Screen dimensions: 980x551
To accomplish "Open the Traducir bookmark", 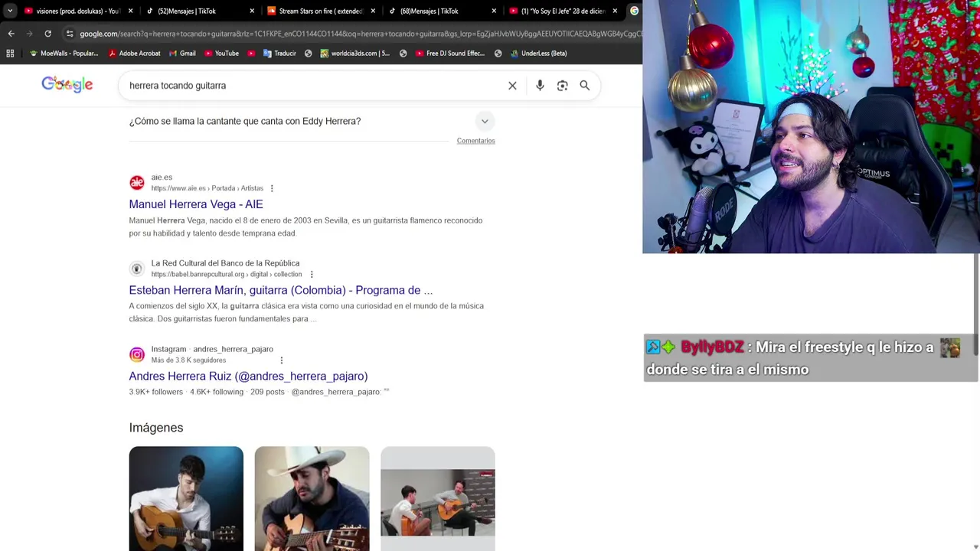I will point(279,54).
